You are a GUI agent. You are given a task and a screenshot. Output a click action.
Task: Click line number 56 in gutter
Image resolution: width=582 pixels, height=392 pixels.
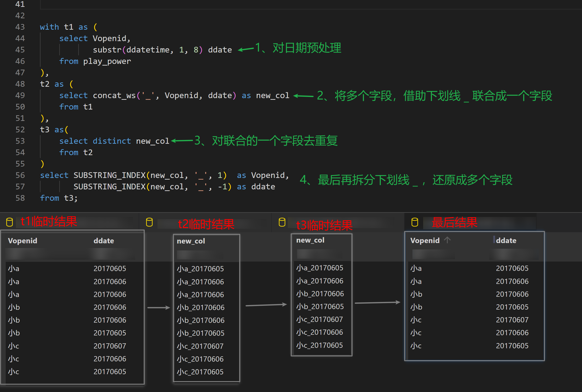[x=20, y=175]
